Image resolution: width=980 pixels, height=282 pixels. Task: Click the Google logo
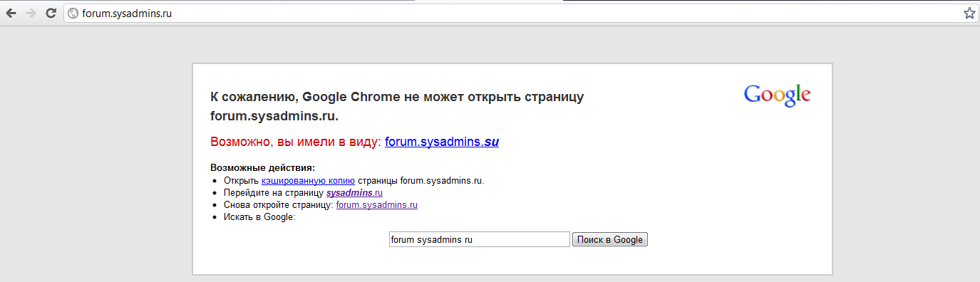point(778,95)
